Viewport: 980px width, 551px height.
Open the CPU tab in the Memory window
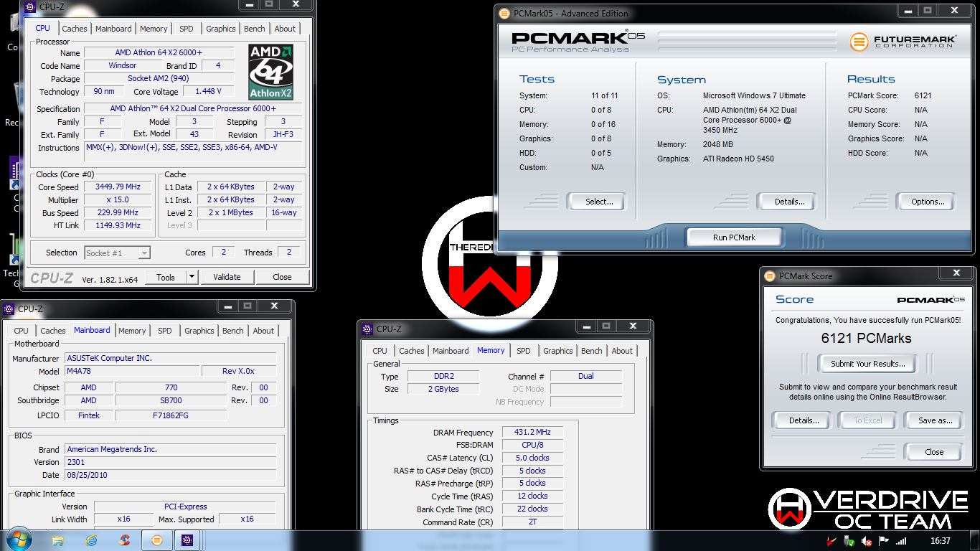380,351
